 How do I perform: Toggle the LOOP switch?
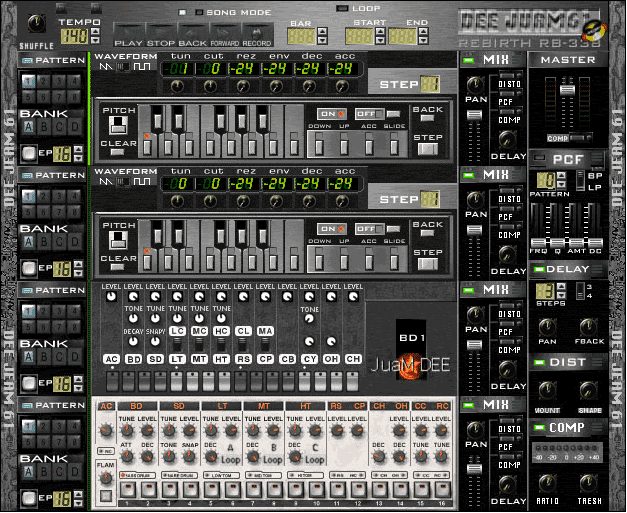pyautogui.click(x=342, y=8)
